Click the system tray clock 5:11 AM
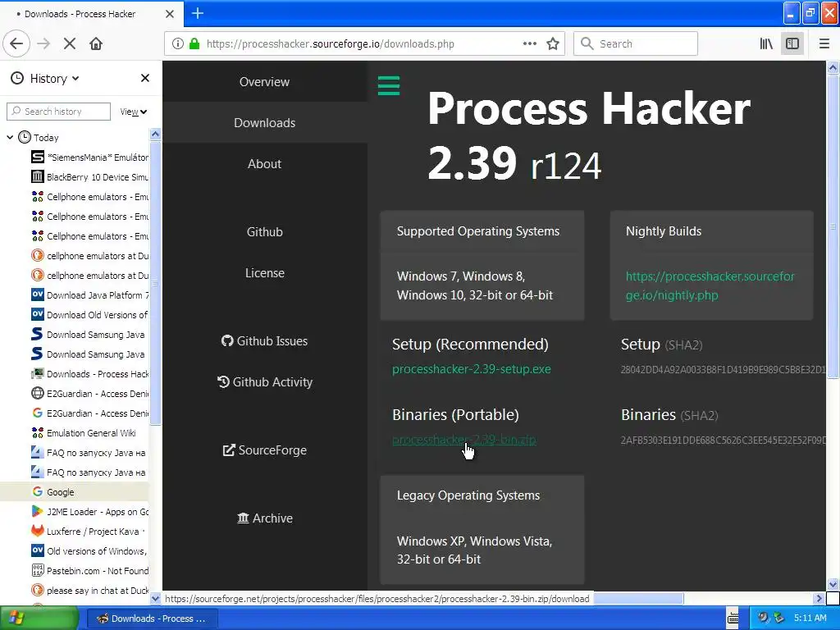Screen dimensions: 840x630 810,619
